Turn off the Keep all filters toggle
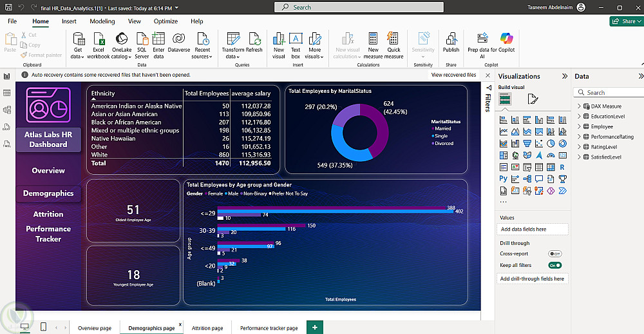 [x=554, y=265]
